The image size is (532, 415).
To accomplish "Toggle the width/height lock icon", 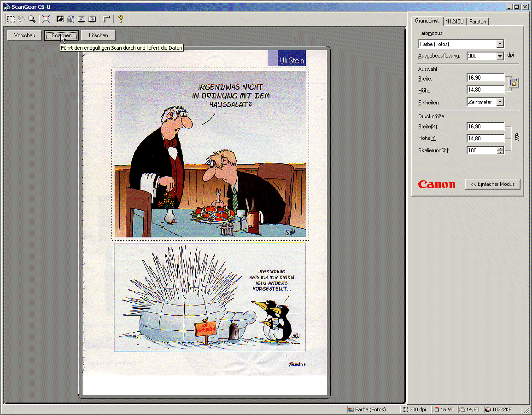I will pyautogui.click(x=514, y=83).
